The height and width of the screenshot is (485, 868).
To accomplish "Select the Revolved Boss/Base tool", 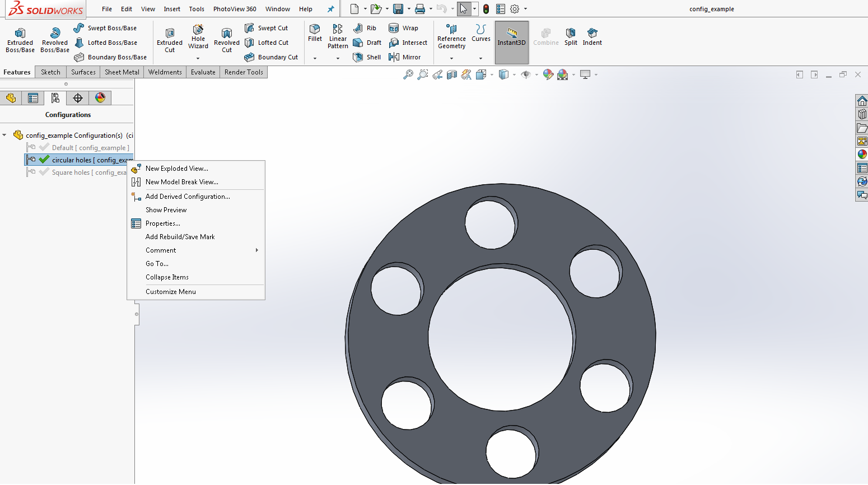I will pos(55,40).
